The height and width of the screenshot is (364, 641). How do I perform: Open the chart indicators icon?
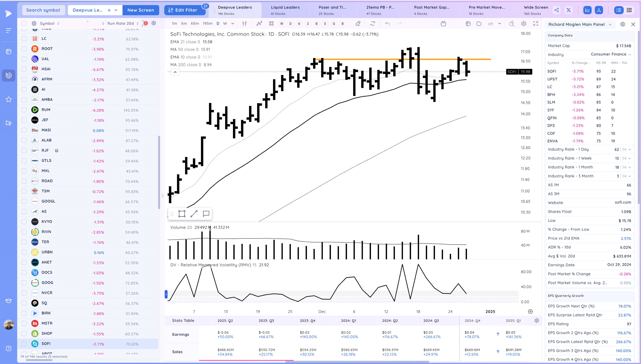(259, 24)
